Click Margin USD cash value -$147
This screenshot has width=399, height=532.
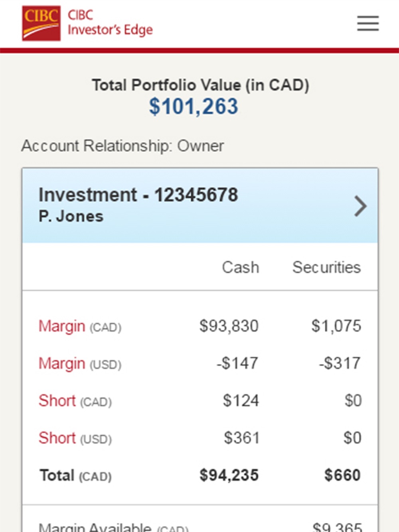[237, 363]
